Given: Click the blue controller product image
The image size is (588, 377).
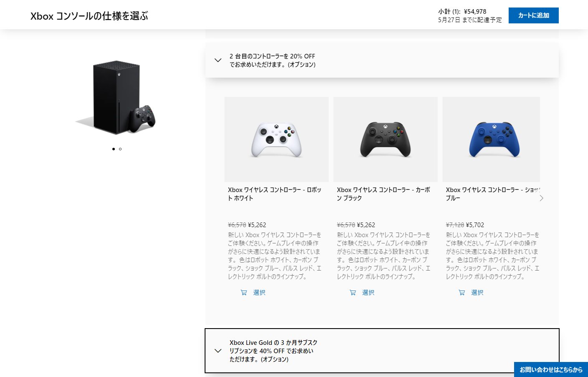Looking at the screenshot, I should coord(491,139).
